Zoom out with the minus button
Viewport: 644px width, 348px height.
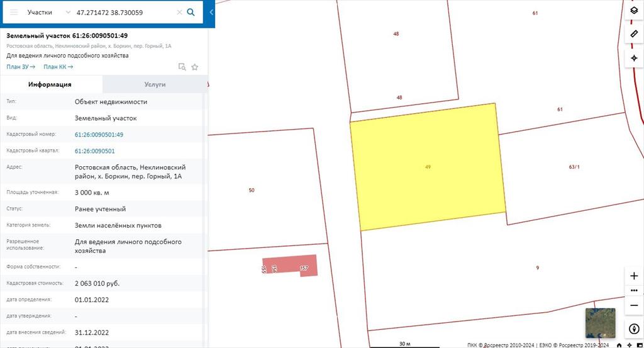634,305
